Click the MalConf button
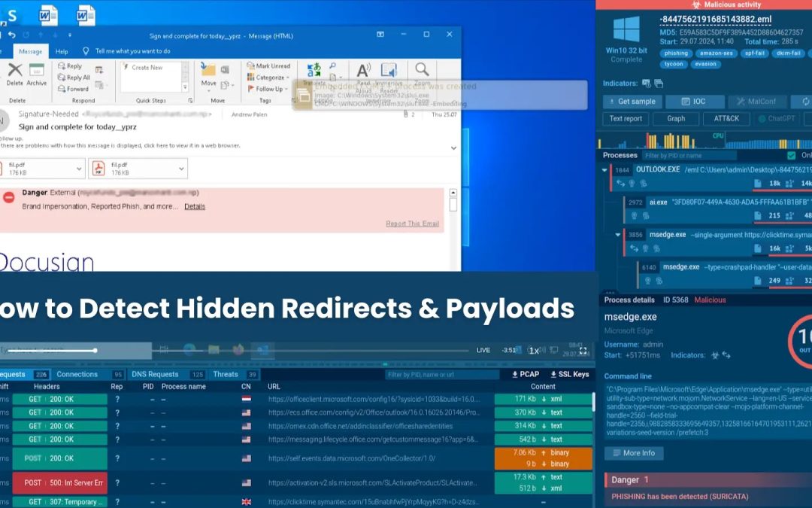 pos(757,102)
